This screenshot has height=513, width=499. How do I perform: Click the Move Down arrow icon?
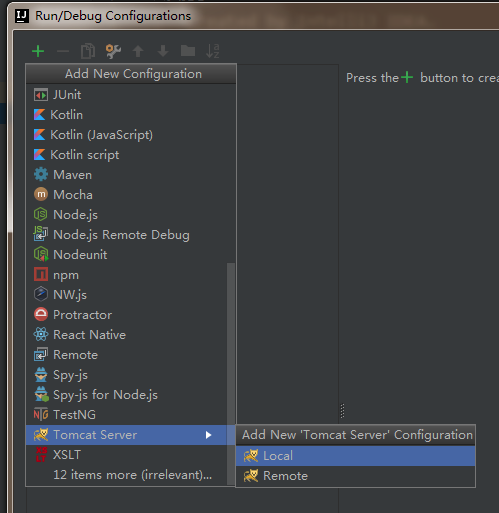[163, 51]
